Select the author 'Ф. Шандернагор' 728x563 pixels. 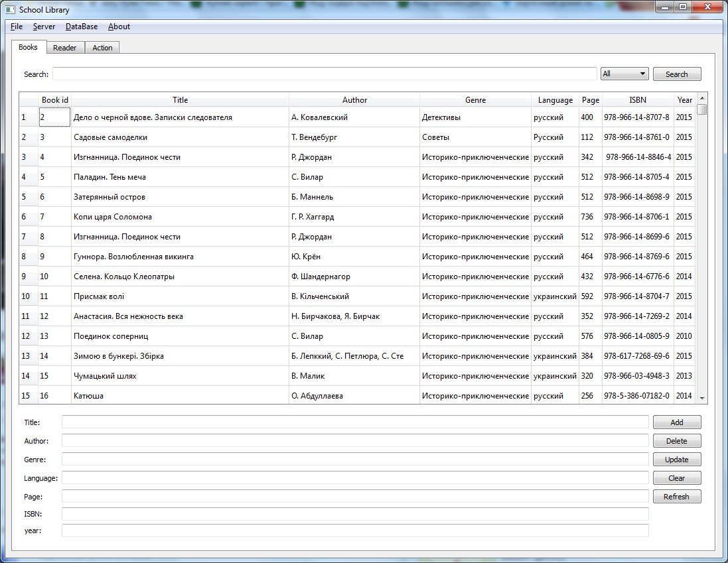pyautogui.click(x=354, y=277)
